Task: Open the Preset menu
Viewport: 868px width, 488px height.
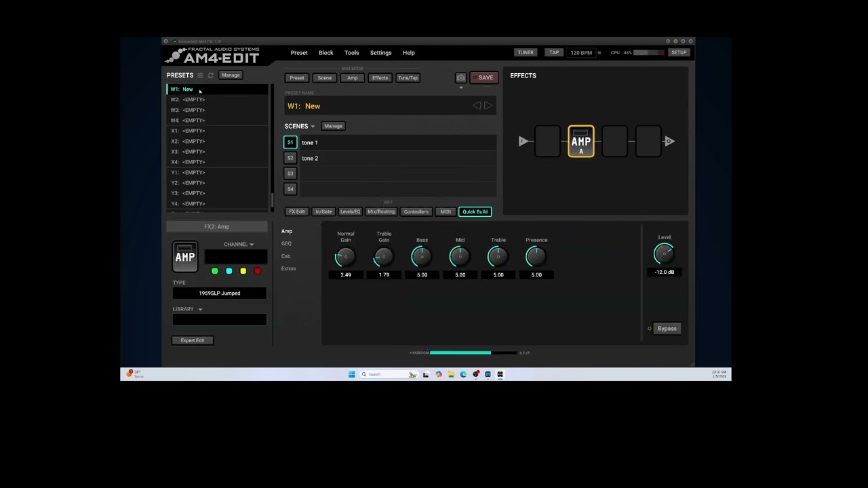Action: [x=299, y=53]
